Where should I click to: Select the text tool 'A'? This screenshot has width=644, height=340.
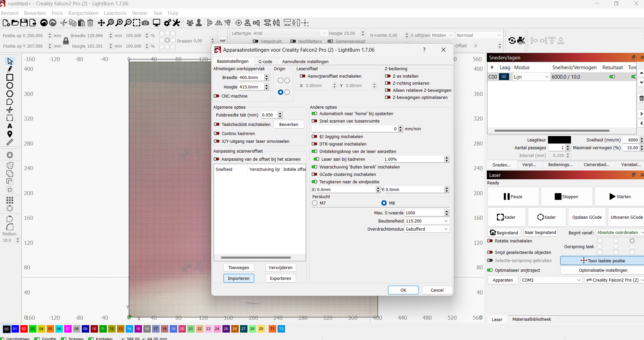[x=10, y=126]
